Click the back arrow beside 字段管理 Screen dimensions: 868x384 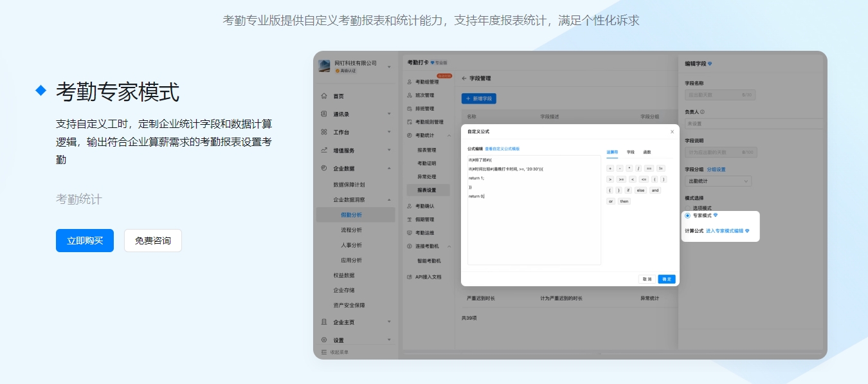(x=464, y=78)
